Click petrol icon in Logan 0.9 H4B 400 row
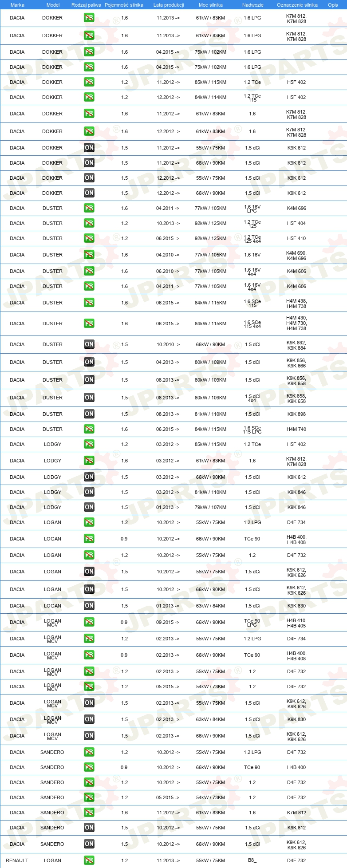 (89, 539)
